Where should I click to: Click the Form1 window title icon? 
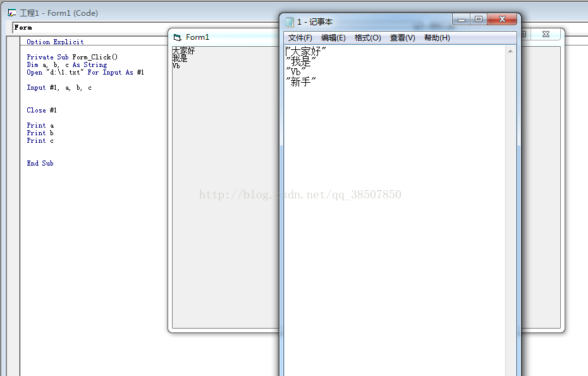[178, 37]
